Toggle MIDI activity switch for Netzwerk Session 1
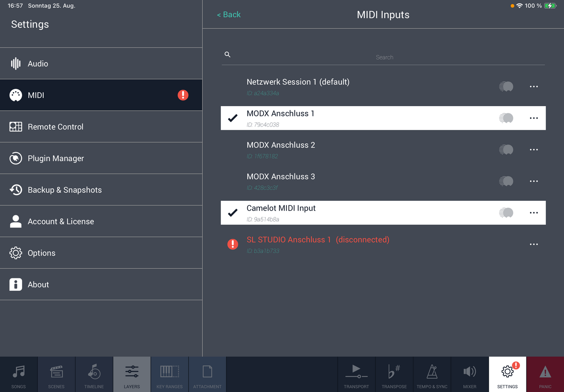Image resolution: width=564 pixels, height=392 pixels. [506, 86]
